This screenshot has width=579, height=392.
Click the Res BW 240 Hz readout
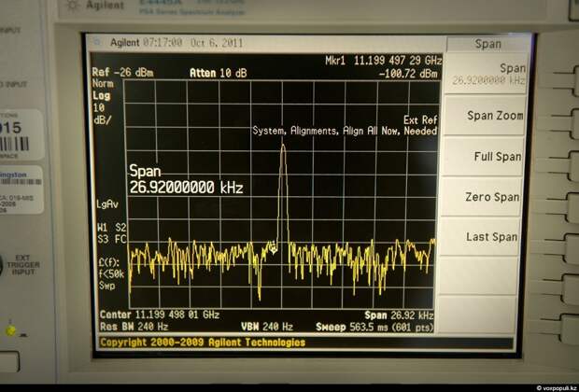pos(134,327)
